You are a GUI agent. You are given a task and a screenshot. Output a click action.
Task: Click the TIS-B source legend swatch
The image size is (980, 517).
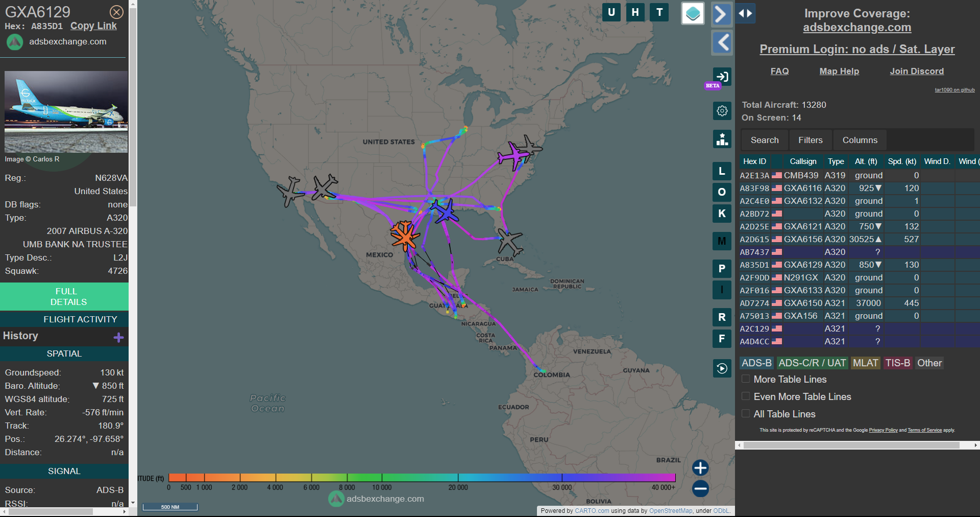point(898,363)
